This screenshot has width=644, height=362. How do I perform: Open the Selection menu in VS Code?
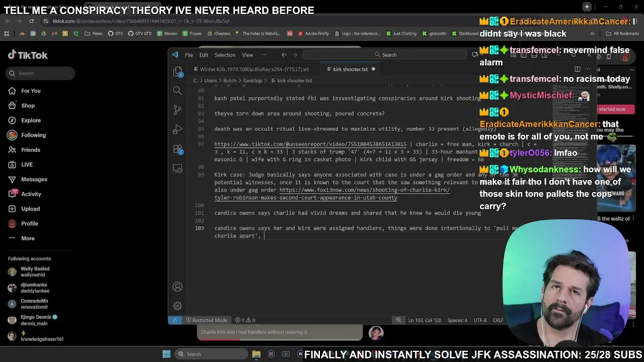[225, 55]
